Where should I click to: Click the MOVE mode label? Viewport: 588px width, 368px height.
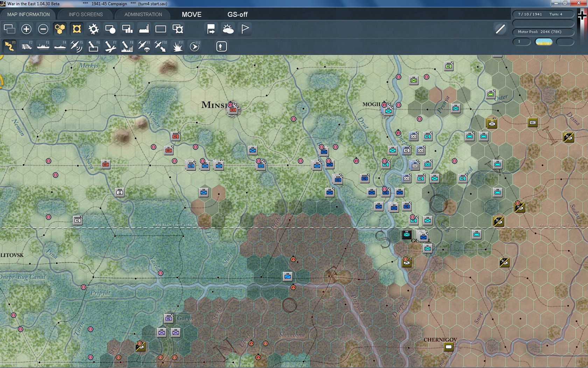click(x=191, y=14)
